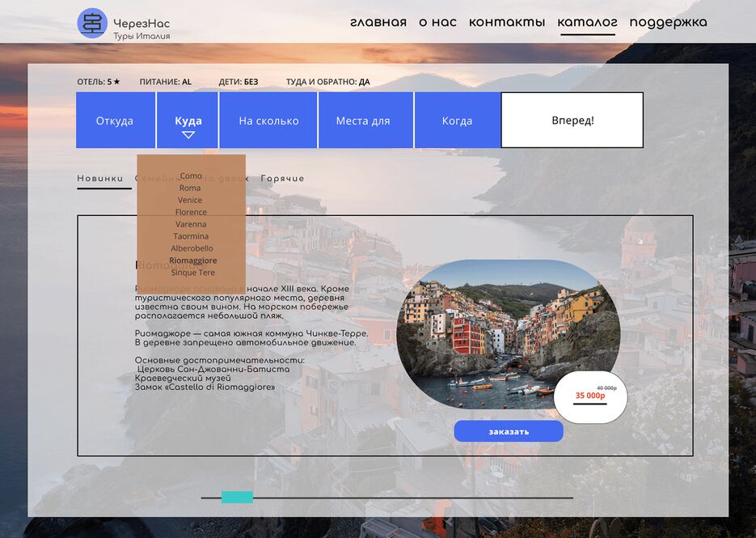Click the Замок «Castello di Riomaggiore» line

click(x=205, y=387)
